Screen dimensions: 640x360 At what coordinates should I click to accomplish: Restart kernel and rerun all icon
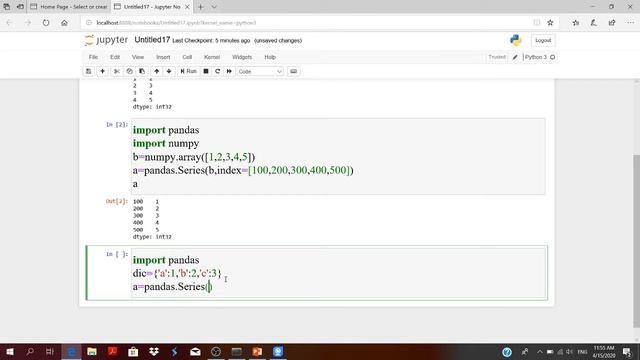tap(229, 71)
